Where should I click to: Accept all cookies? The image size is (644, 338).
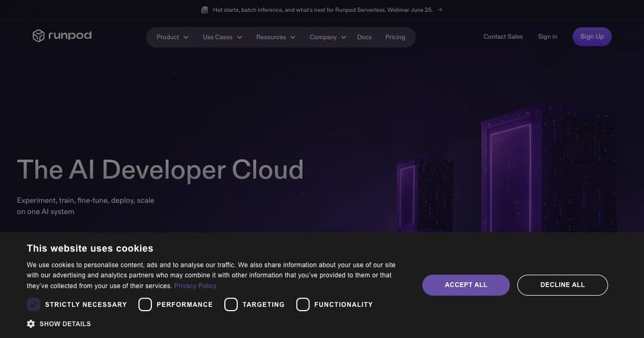[466, 285]
